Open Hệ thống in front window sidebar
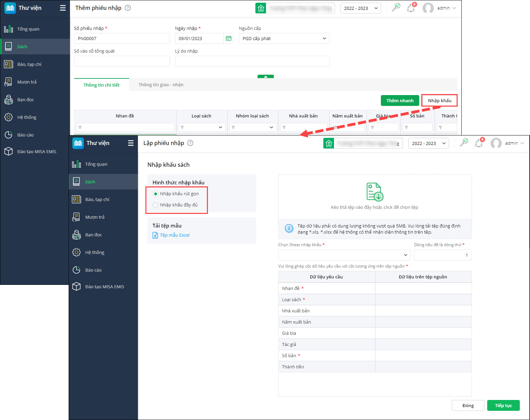Image resolution: width=530 pixels, height=420 pixels. 104,252
